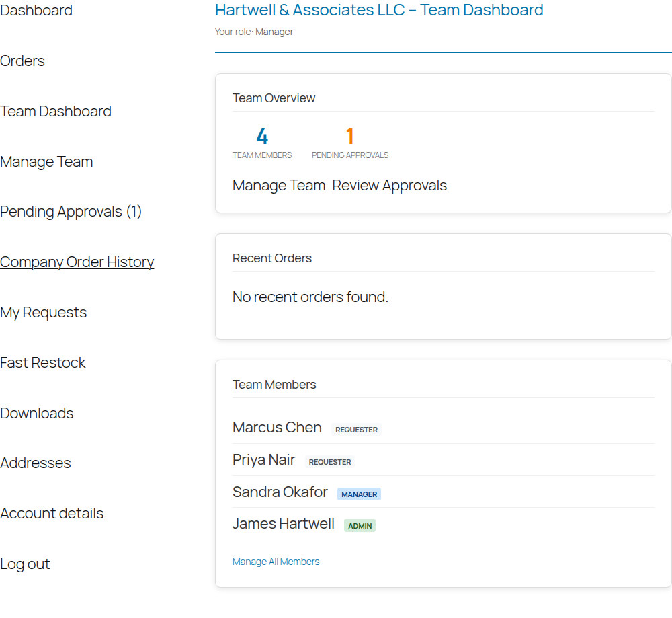Select Priya Nair team member name
The width and height of the screenshot is (672, 618).
pyautogui.click(x=264, y=460)
